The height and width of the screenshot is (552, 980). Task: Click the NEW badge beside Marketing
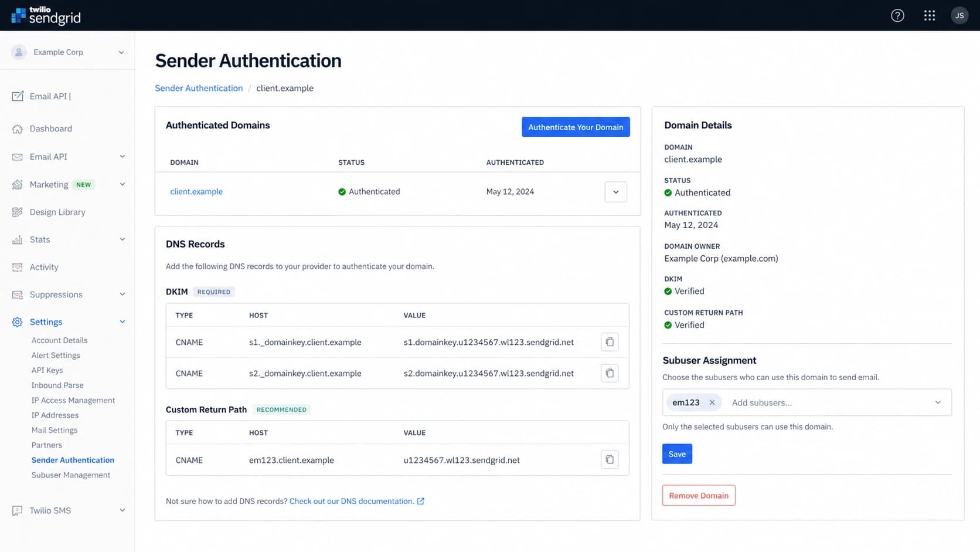point(84,185)
